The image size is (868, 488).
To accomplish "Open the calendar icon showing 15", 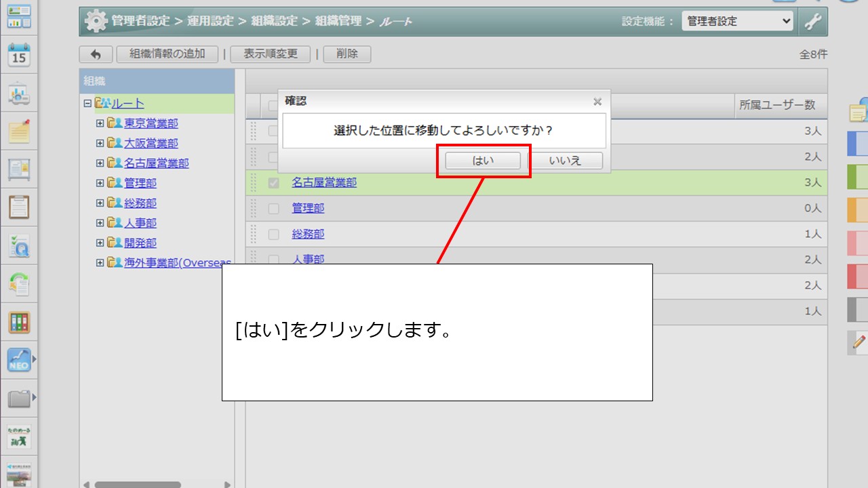I will [x=19, y=56].
